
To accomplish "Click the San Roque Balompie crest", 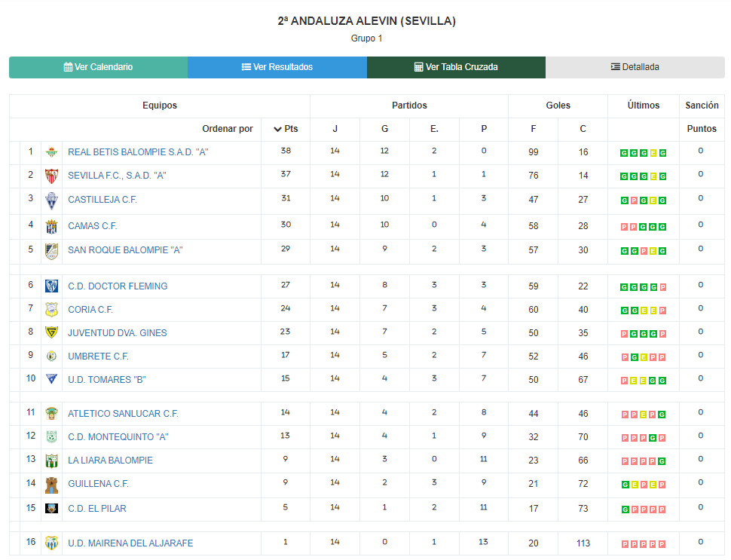I will click(x=51, y=251).
